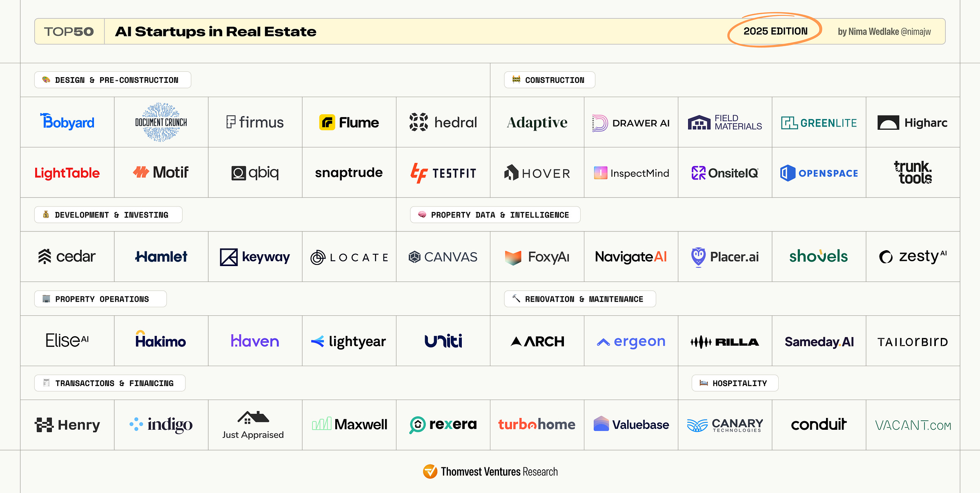Select the hedral logo
980x493 pixels.
[x=443, y=122]
